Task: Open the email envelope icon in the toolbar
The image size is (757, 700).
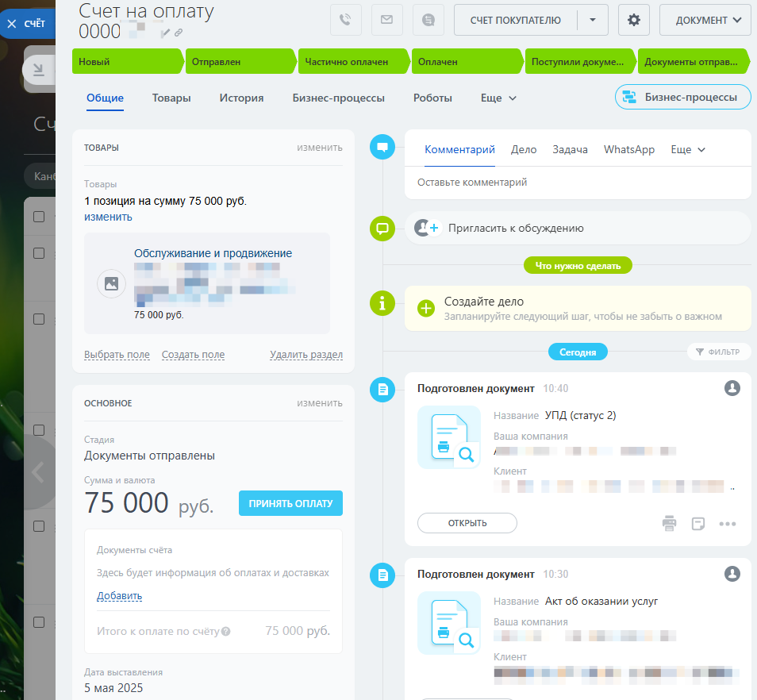Action: 386,19
